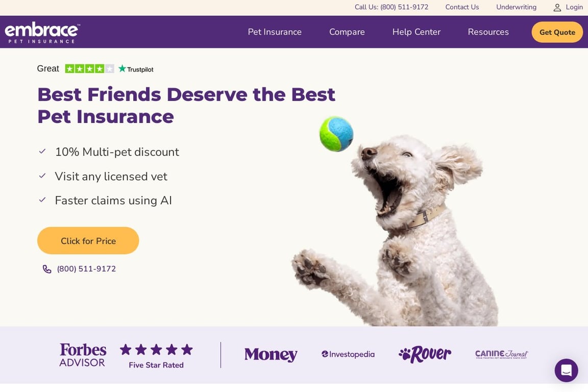Click the phone icon beside (800) 511-9172
Screen dimensions: 588x392
(47, 268)
